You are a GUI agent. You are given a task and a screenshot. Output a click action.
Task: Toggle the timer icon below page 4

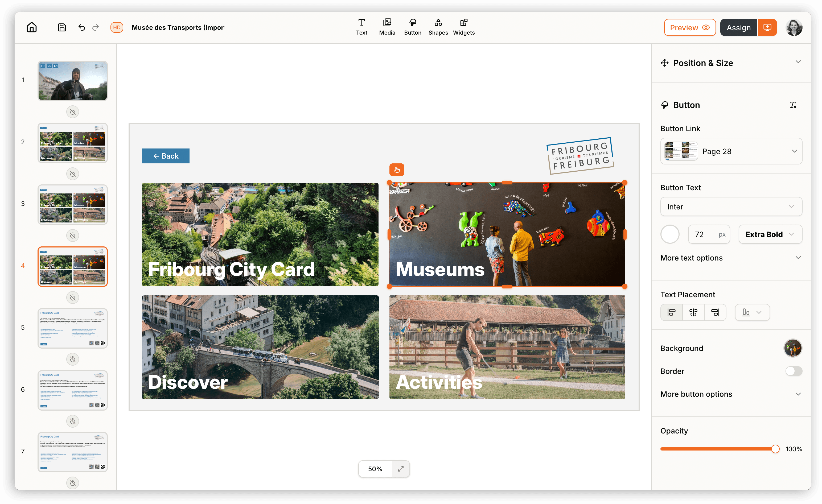[73, 298]
